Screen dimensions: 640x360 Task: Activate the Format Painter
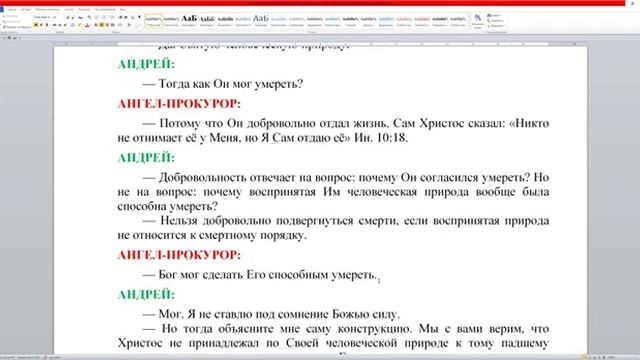tap(16, 27)
